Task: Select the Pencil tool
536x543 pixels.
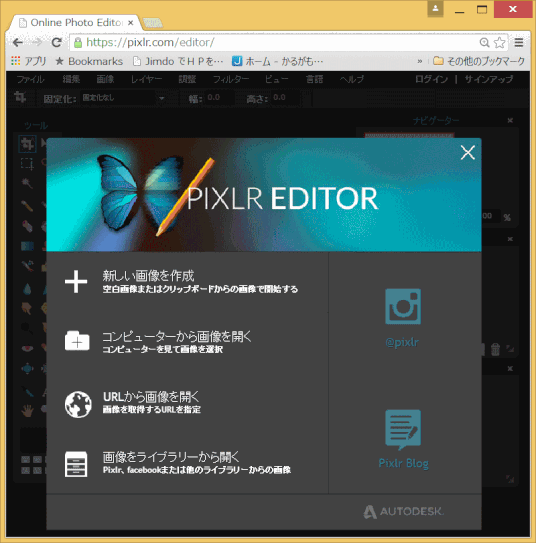Action: 27,206
